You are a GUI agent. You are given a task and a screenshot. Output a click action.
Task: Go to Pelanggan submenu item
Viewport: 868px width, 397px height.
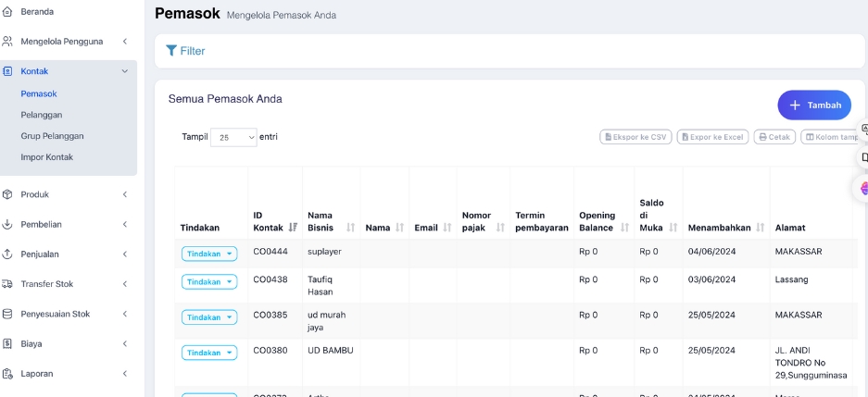[42, 115]
